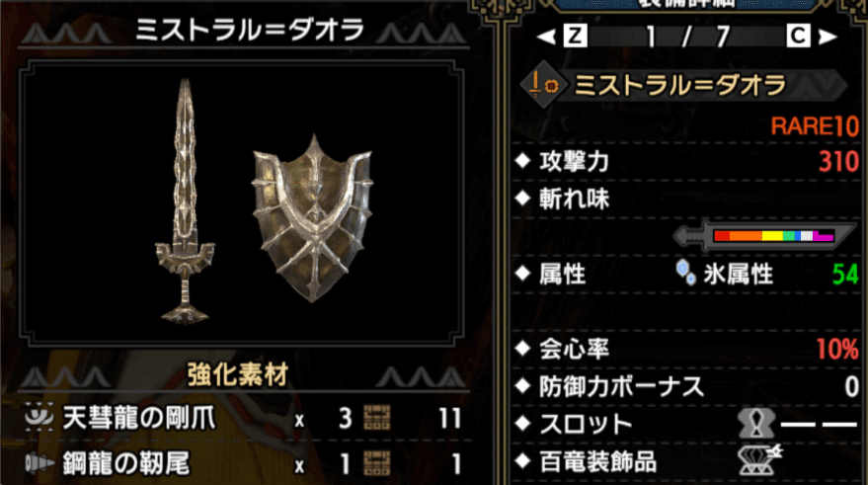This screenshot has width=868, height=485.
Task: Select the rampage decoration slot icon
Action: pos(760,460)
